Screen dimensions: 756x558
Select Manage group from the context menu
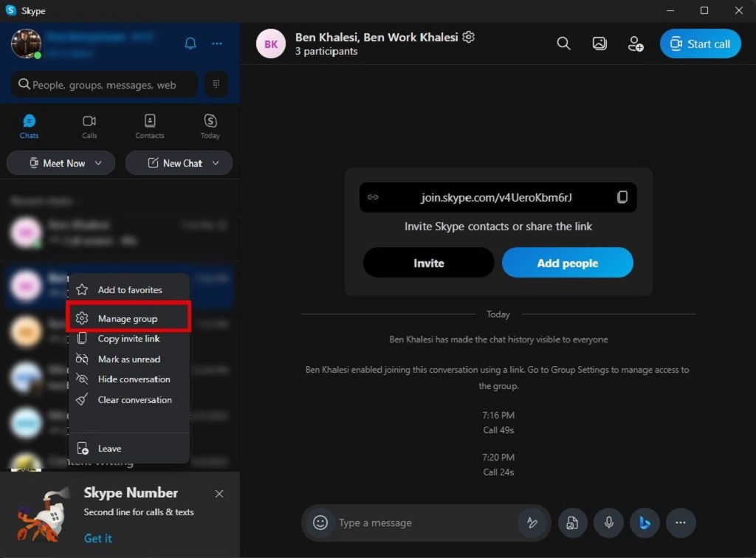[128, 319]
